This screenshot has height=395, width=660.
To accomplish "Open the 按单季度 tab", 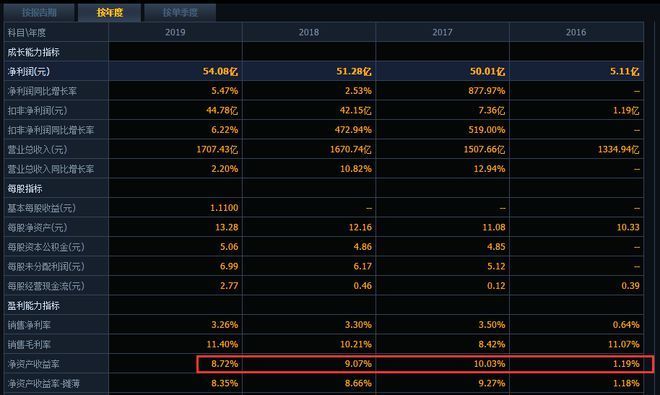I will tap(180, 12).
